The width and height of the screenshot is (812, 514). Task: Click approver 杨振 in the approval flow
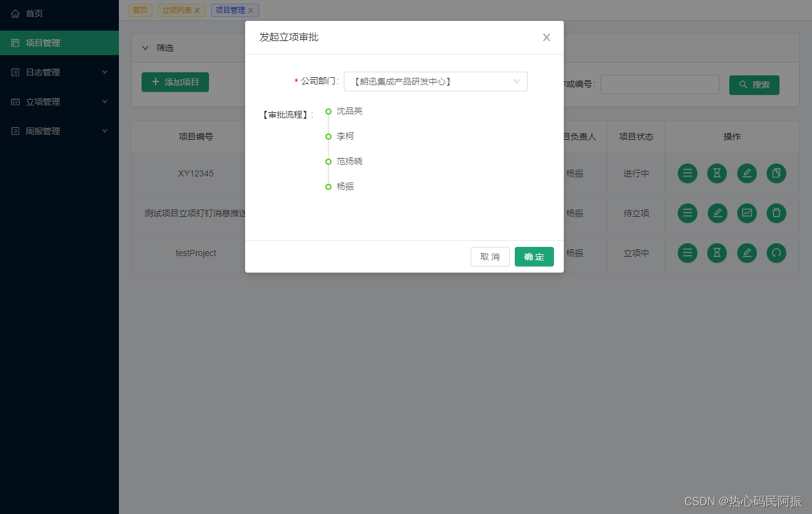346,186
